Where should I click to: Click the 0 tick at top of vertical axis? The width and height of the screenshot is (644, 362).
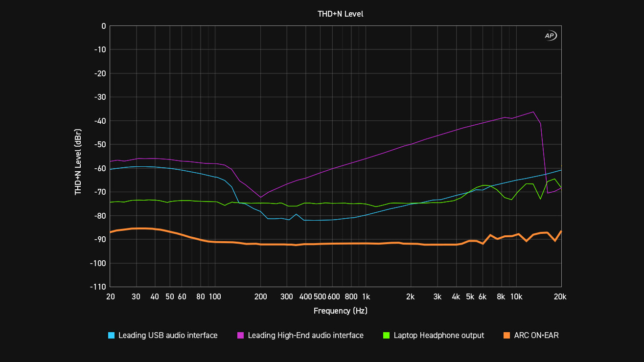click(x=103, y=26)
